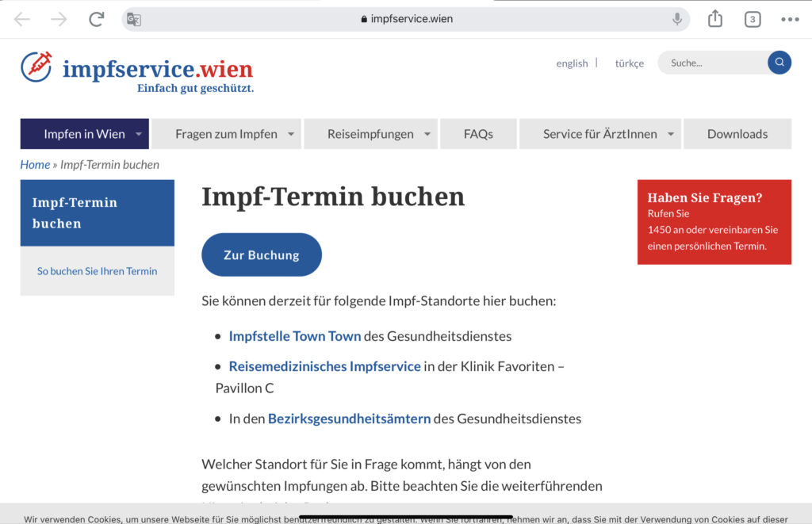Go back using browser back arrow
The height and width of the screenshot is (524, 812).
[x=21, y=19]
